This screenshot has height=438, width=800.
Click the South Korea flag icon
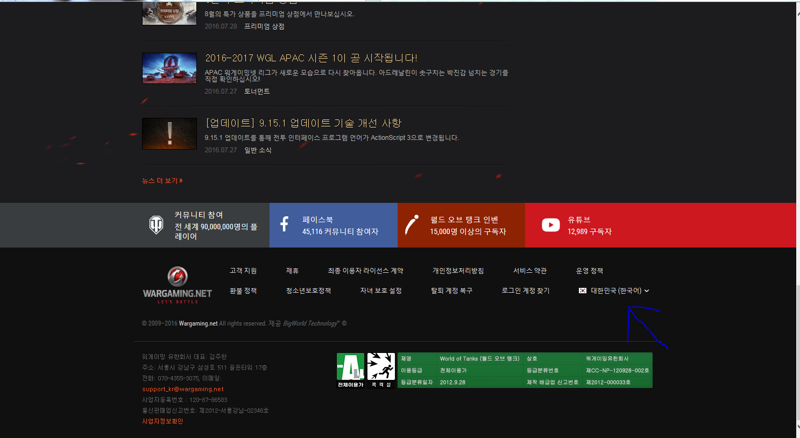(583, 290)
